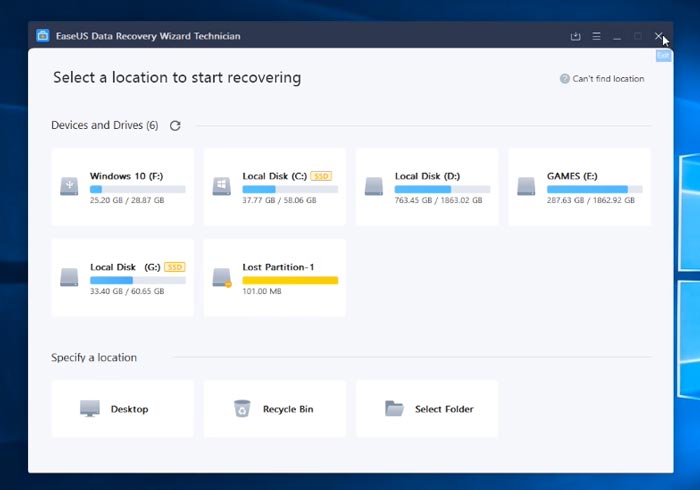
Task: Click the Devices and Drives (6) heading
Action: pyautogui.click(x=104, y=125)
